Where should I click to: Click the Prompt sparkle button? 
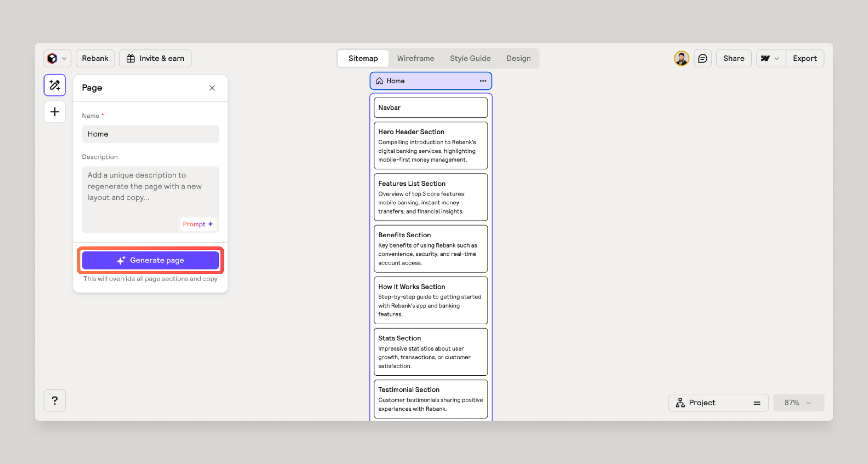198,224
